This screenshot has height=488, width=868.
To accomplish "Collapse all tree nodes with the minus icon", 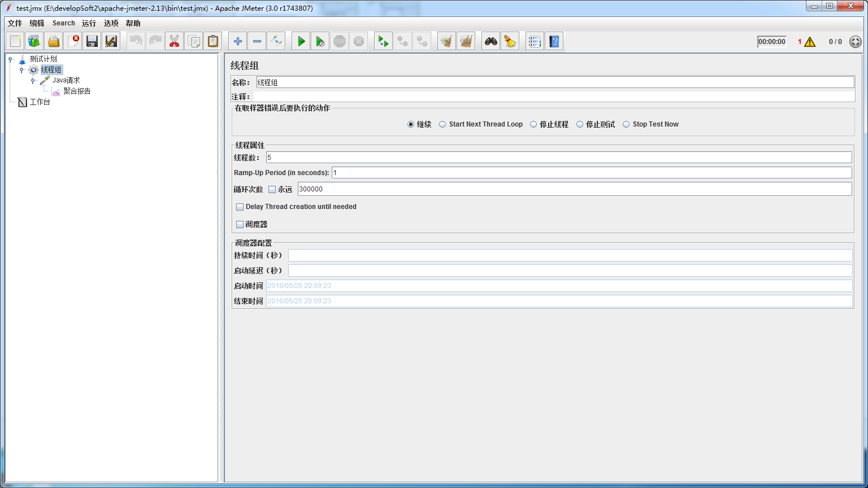I will click(x=257, y=41).
